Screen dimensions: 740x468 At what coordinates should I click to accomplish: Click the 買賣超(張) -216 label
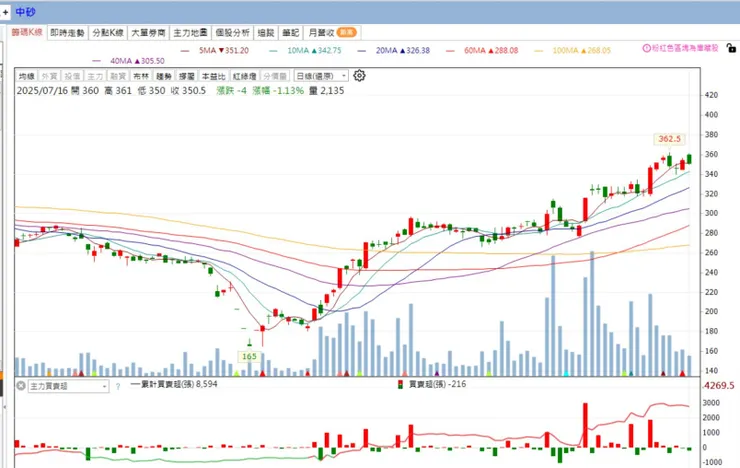[437, 384]
